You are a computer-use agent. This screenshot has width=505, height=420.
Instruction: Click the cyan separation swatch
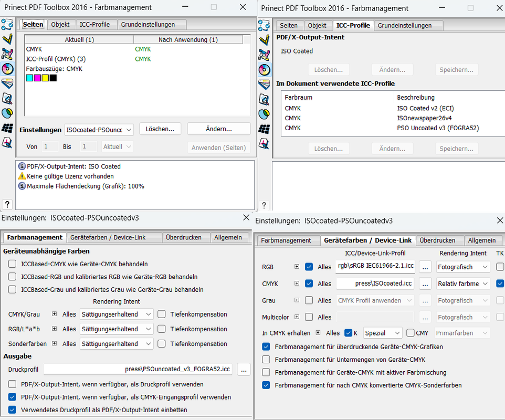click(x=29, y=78)
